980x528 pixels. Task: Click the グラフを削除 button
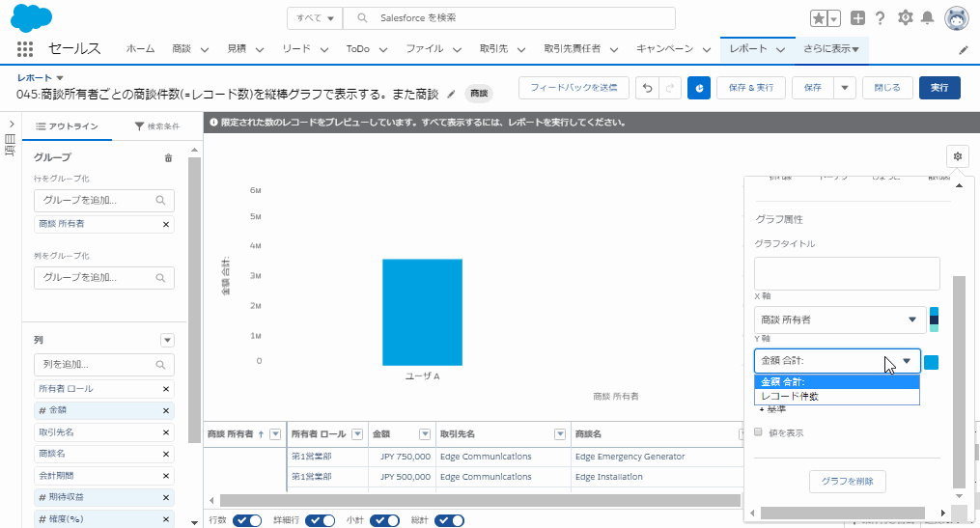[x=848, y=481]
